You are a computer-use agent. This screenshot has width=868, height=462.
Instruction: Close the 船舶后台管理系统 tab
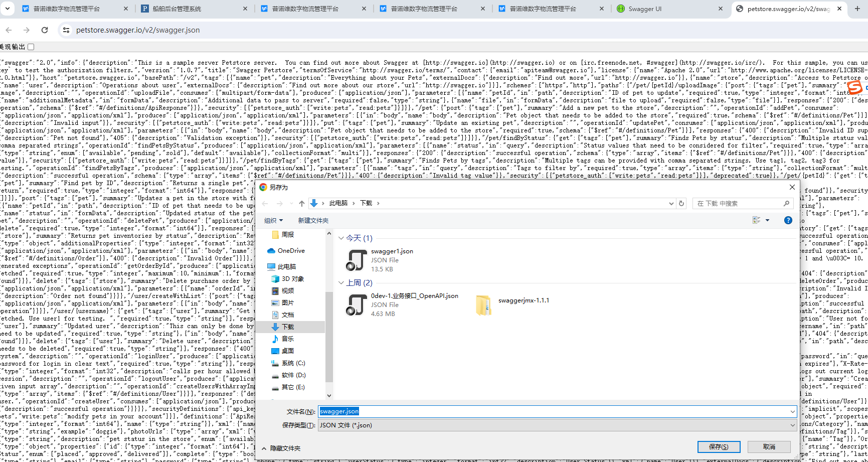[x=245, y=9]
